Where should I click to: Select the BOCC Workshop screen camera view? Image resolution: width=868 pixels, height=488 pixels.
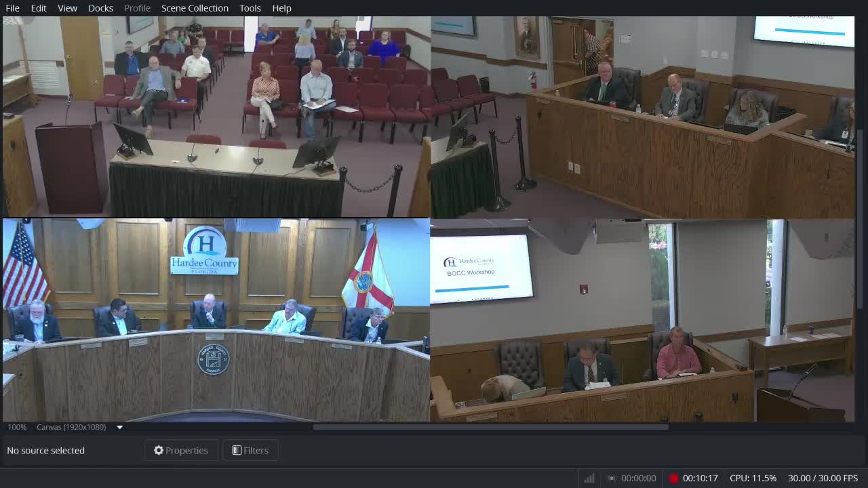[642, 320]
